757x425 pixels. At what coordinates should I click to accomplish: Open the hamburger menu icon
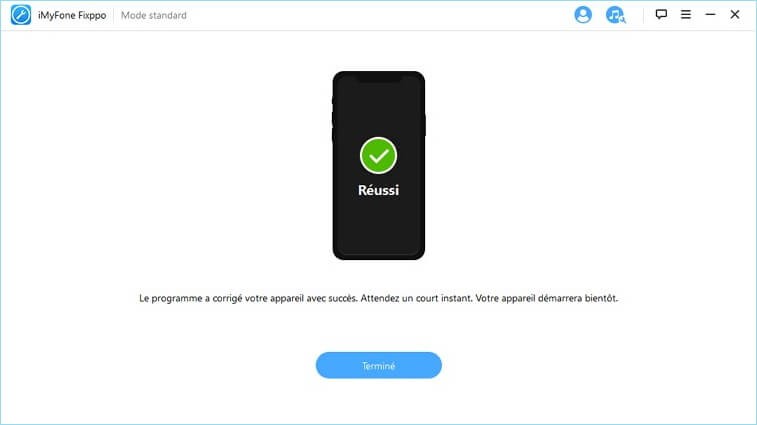click(686, 14)
